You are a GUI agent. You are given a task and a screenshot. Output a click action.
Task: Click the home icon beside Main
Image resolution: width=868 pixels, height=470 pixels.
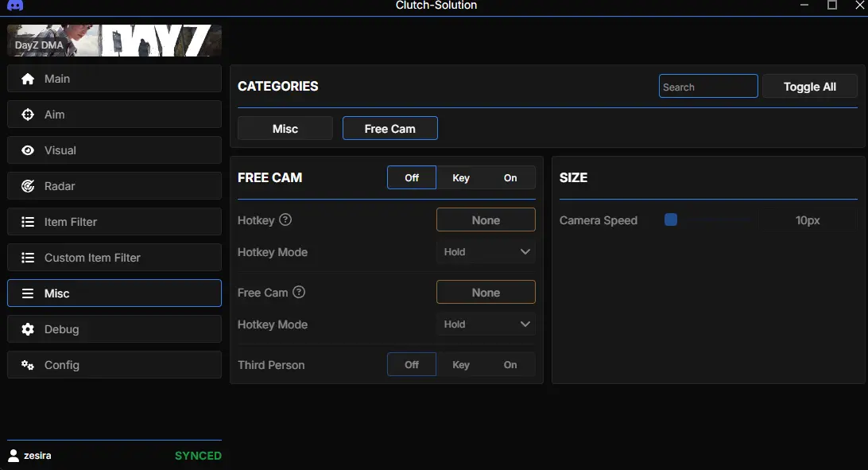(28, 79)
